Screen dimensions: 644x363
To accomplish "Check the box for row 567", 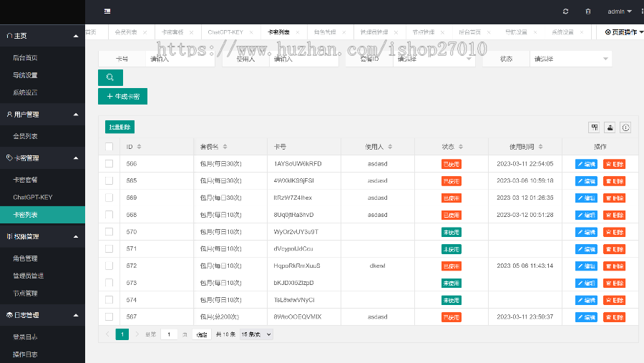I will click(109, 317).
